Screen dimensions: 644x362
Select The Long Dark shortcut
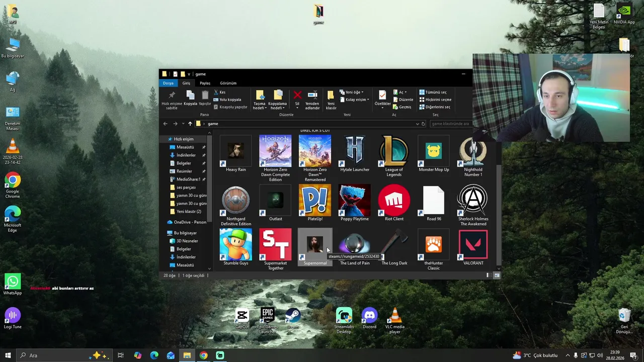[x=394, y=247]
